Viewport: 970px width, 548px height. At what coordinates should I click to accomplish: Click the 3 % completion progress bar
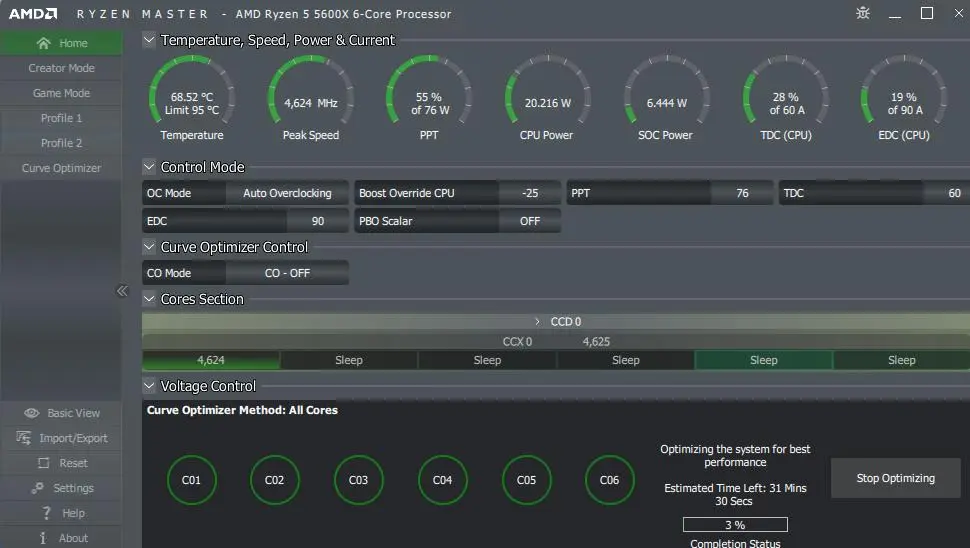point(735,524)
